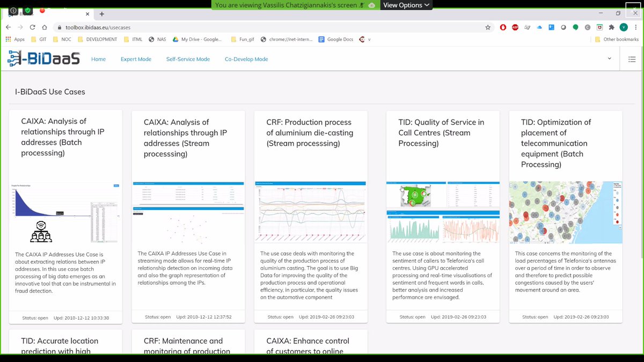Click the CAIXA Batch processing chart thumbnail
This screenshot has width=644, height=362.
(x=65, y=212)
